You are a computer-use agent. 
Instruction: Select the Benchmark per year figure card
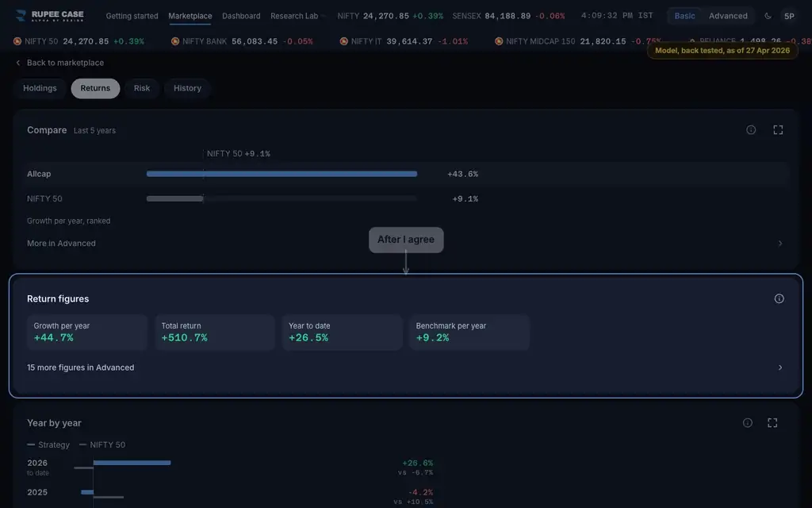tap(469, 333)
